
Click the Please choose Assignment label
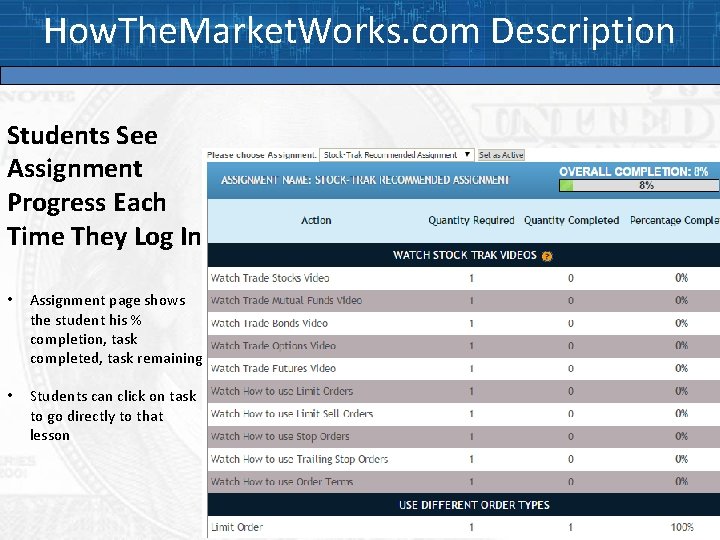(262, 155)
